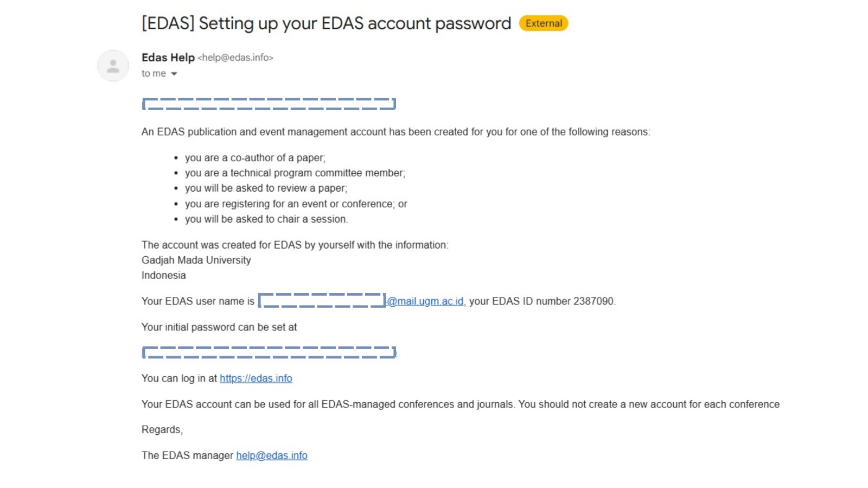Open the @mail.ugm.ac.id email link

pyautogui.click(x=425, y=301)
